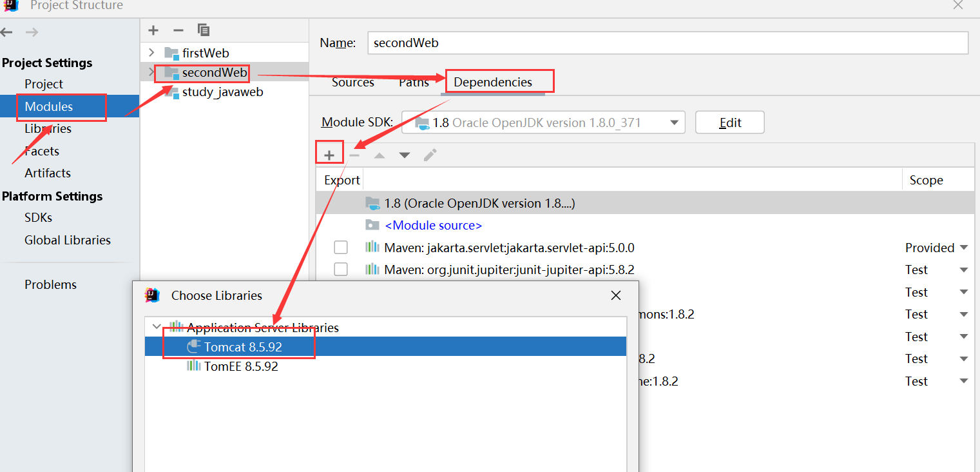
Task: Click the firstWeb module folder icon
Action: (x=171, y=53)
